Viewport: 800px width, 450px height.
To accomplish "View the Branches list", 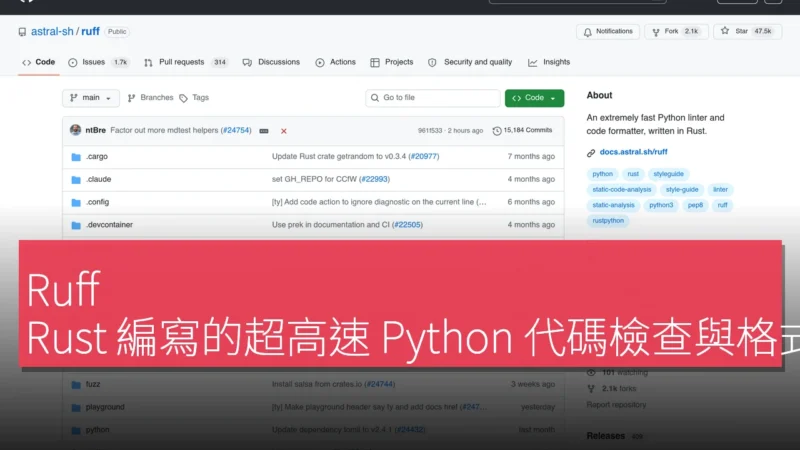I will coord(151,97).
